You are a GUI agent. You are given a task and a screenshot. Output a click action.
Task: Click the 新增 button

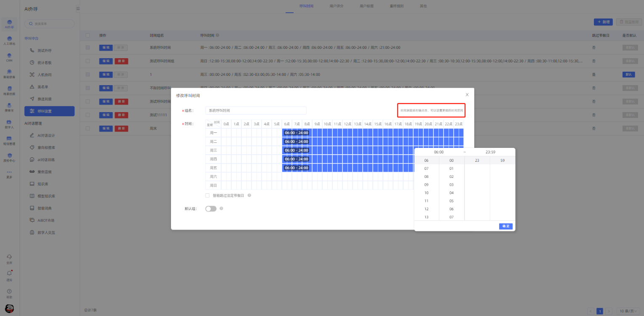pos(603,22)
